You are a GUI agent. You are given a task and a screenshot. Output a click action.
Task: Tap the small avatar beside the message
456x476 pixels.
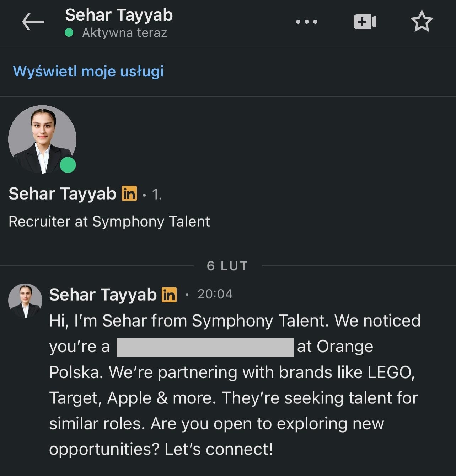click(25, 300)
